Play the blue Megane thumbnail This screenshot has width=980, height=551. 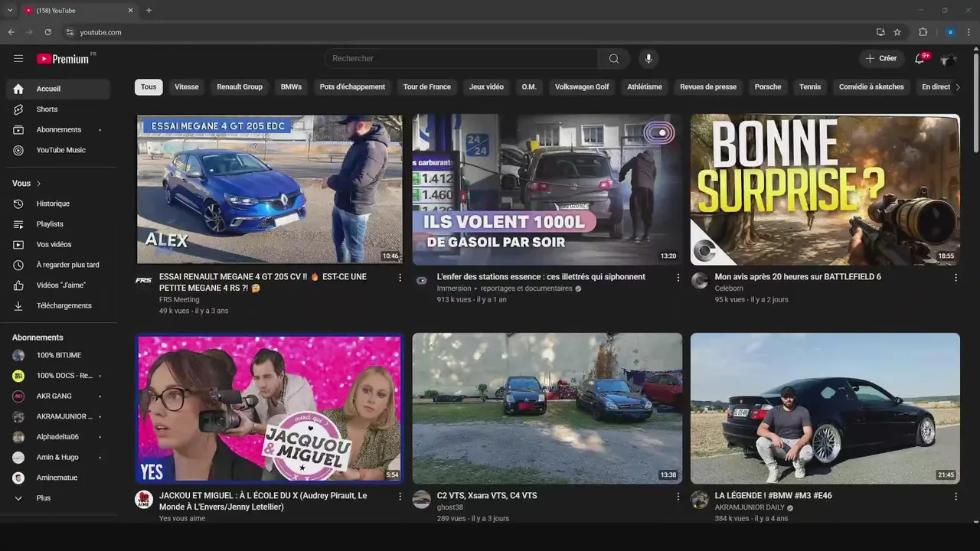(x=269, y=190)
